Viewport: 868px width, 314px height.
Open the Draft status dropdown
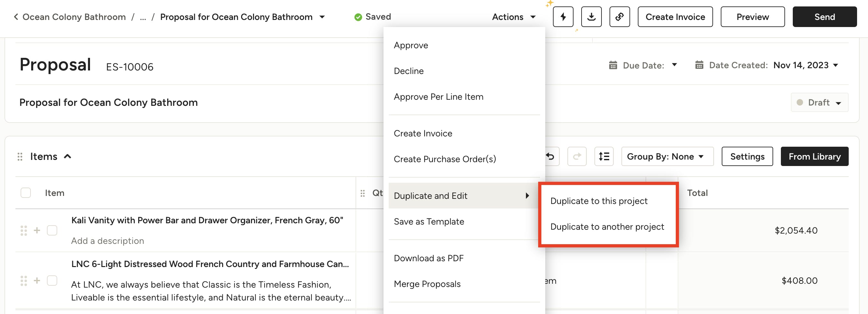click(819, 102)
